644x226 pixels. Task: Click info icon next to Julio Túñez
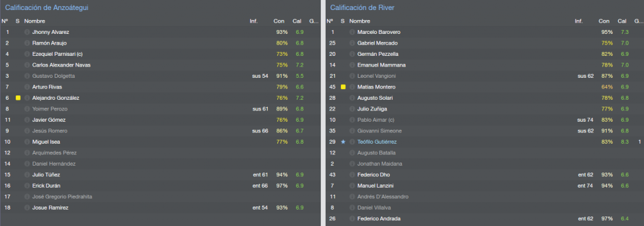coord(27,175)
